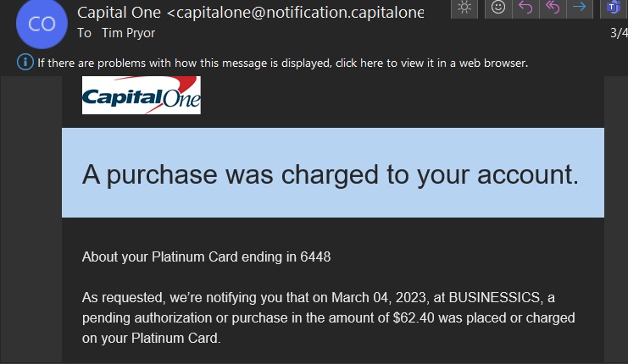Click the 3/4 received date

click(x=619, y=33)
